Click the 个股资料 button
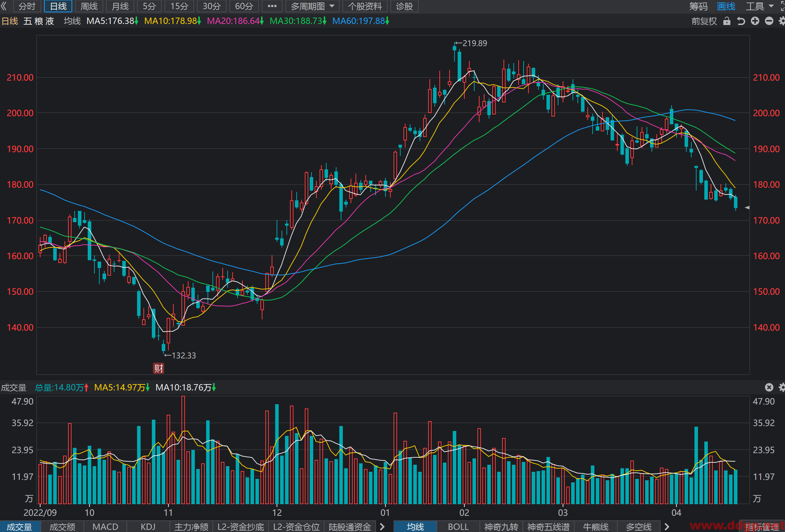Image resolution: width=785 pixels, height=532 pixels. click(x=365, y=6)
